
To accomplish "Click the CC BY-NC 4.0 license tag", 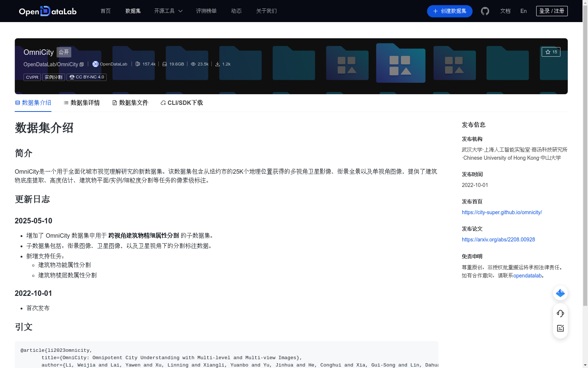I will coord(86,77).
